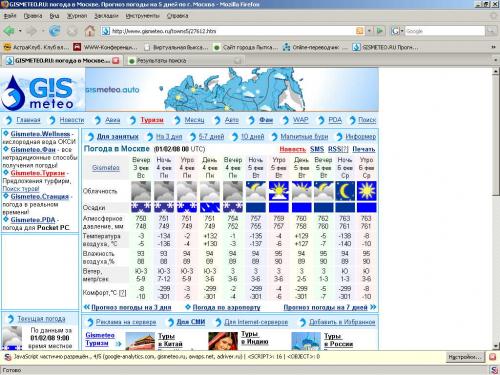
Task: Open the Закладки menu
Action: click(x=106, y=16)
